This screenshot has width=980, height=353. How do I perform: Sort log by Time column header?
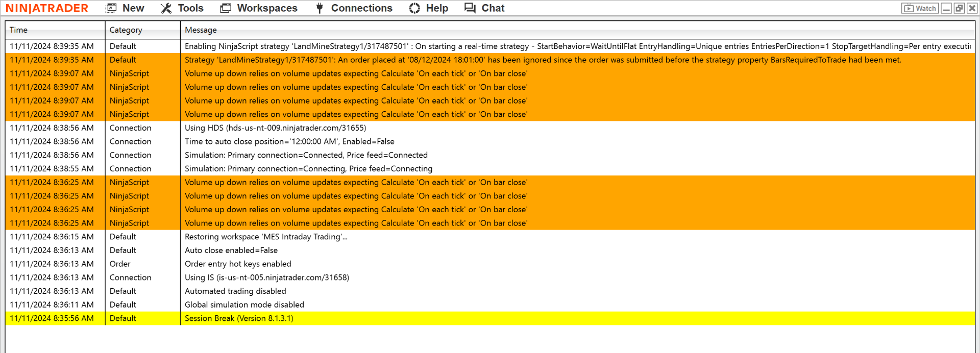point(55,30)
